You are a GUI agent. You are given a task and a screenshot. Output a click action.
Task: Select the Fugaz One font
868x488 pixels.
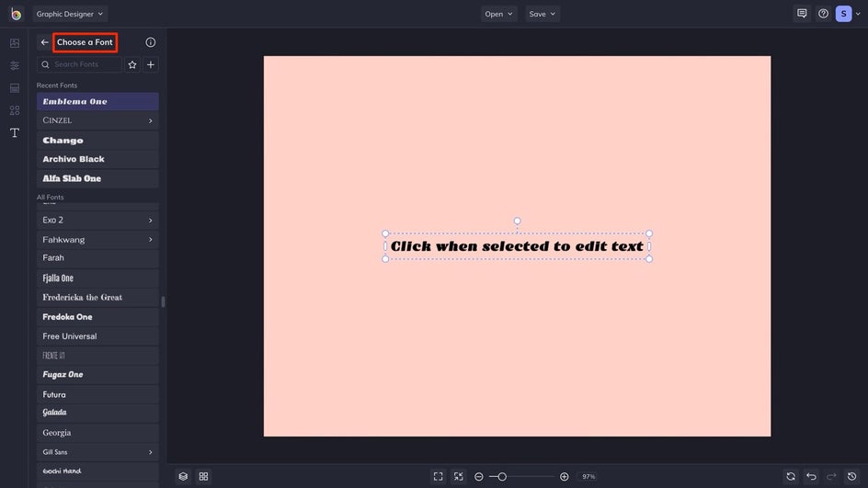97,375
